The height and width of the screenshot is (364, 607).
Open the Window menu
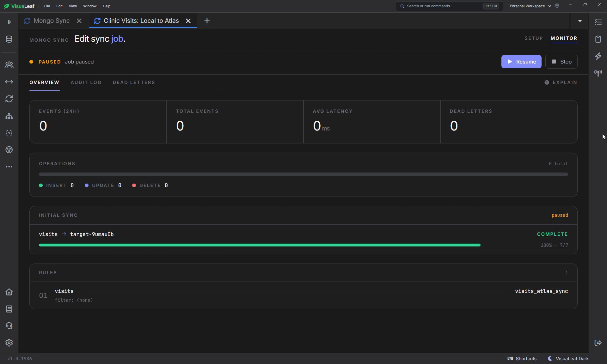(90, 6)
